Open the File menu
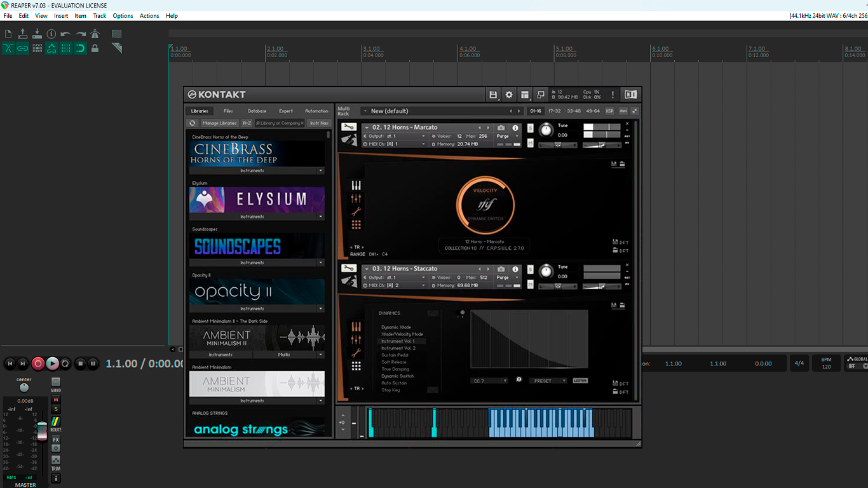The image size is (868, 488). coord(8,16)
